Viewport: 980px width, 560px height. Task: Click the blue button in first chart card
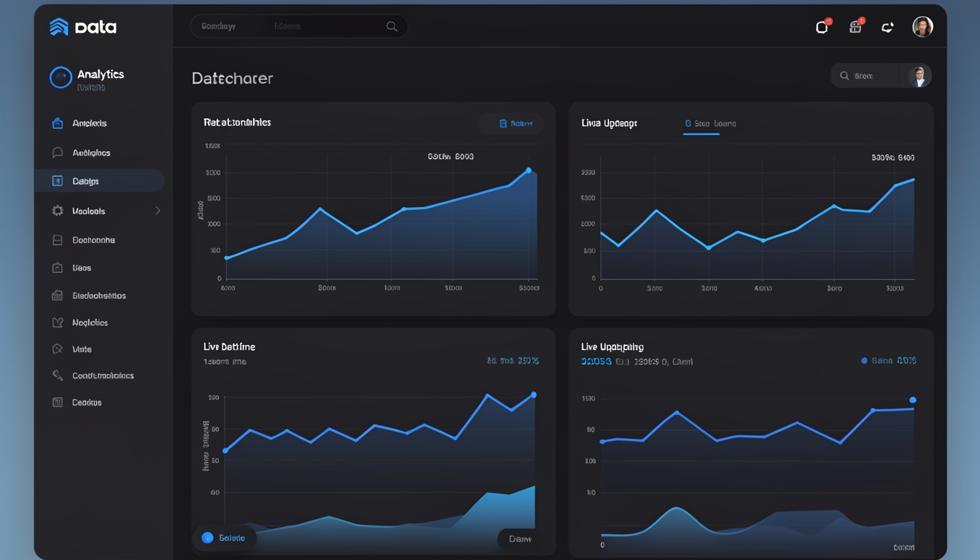[512, 123]
